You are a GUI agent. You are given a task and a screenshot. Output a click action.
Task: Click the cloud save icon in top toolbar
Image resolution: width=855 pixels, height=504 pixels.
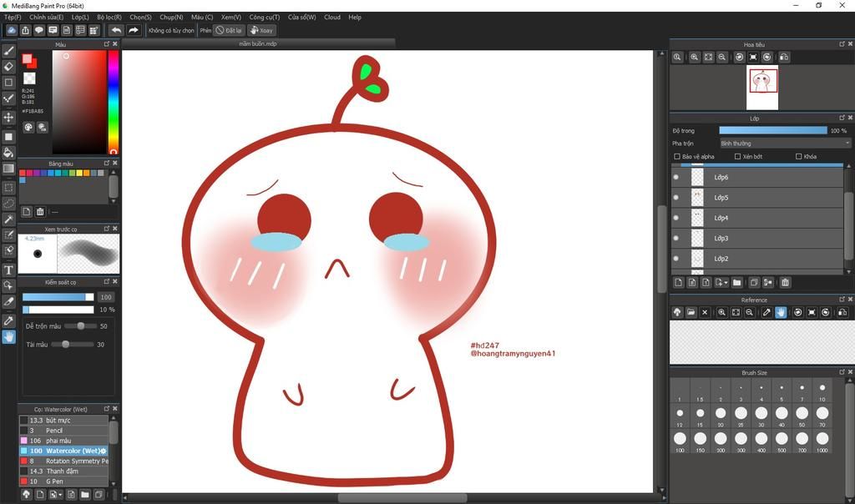12,31
